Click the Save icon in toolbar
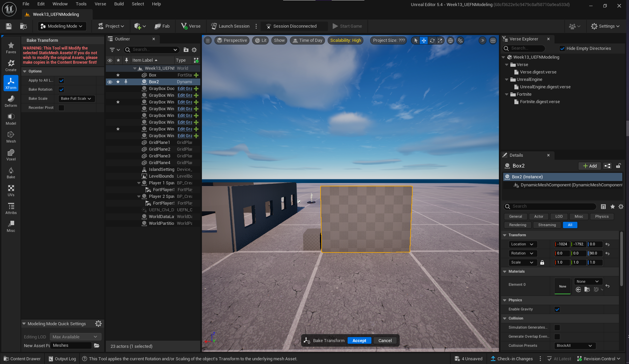This screenshot has height=364, width=629. 9,26
